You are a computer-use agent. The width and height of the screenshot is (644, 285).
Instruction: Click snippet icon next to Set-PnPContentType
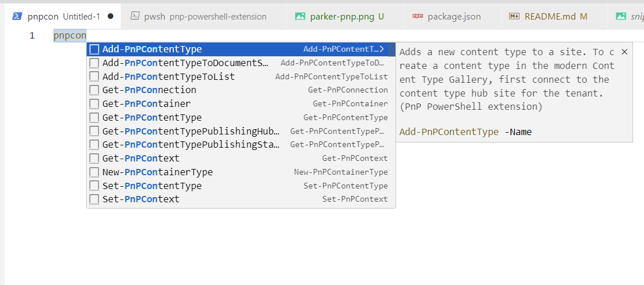[x=94, y=186]
